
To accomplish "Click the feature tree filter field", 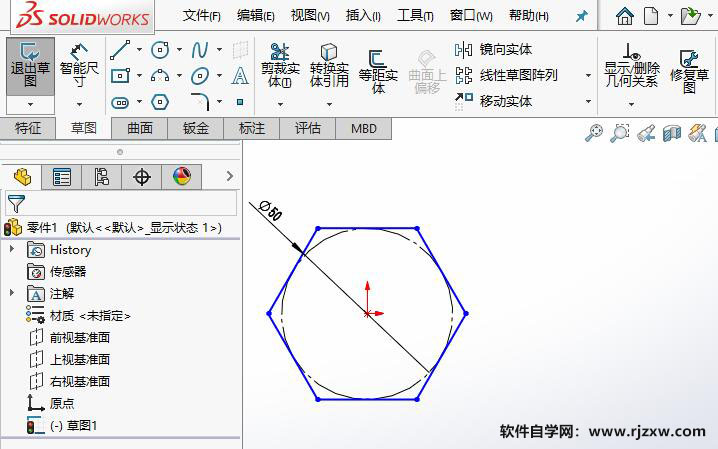I will tap(121, 203).
